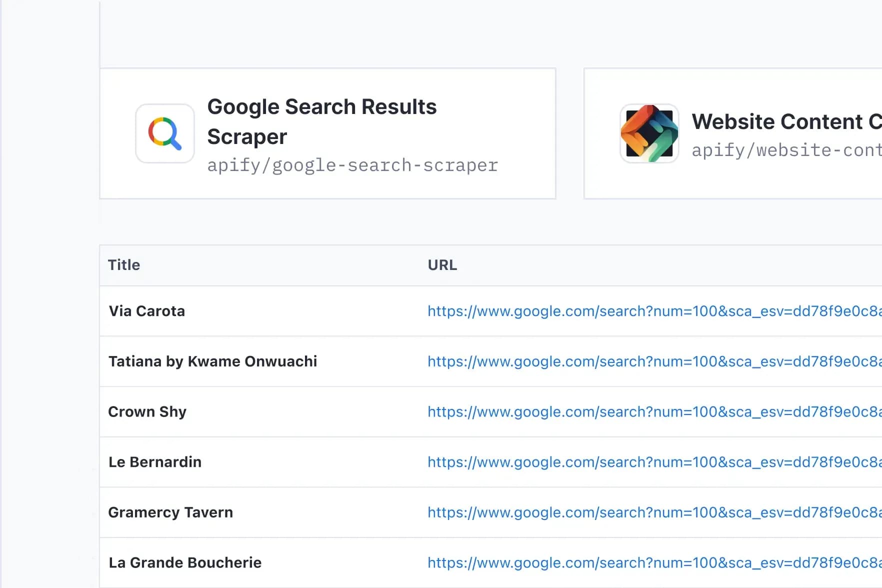Select the La Grande Boucherie row title
882x588 pixels.
click(185, 563)
